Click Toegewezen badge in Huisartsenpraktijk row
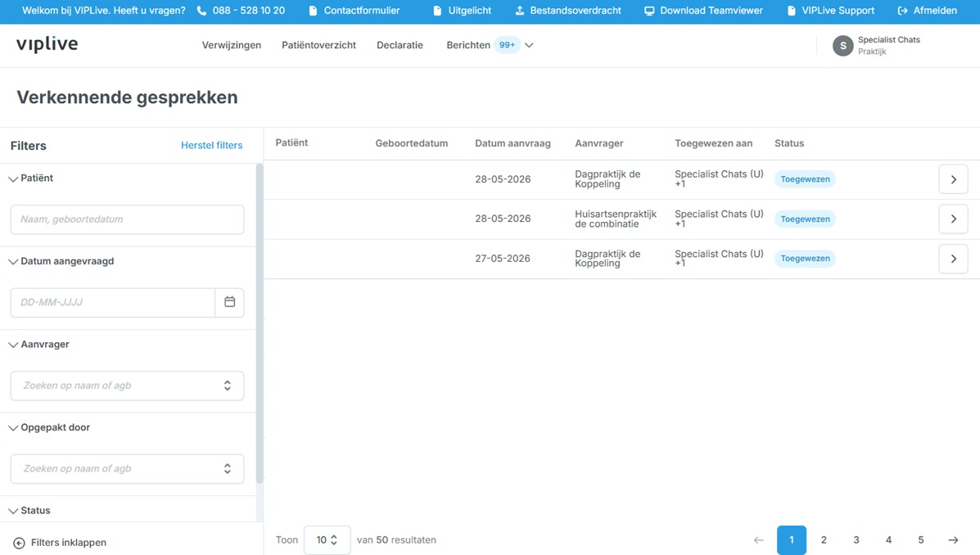 tap(805, 219)
